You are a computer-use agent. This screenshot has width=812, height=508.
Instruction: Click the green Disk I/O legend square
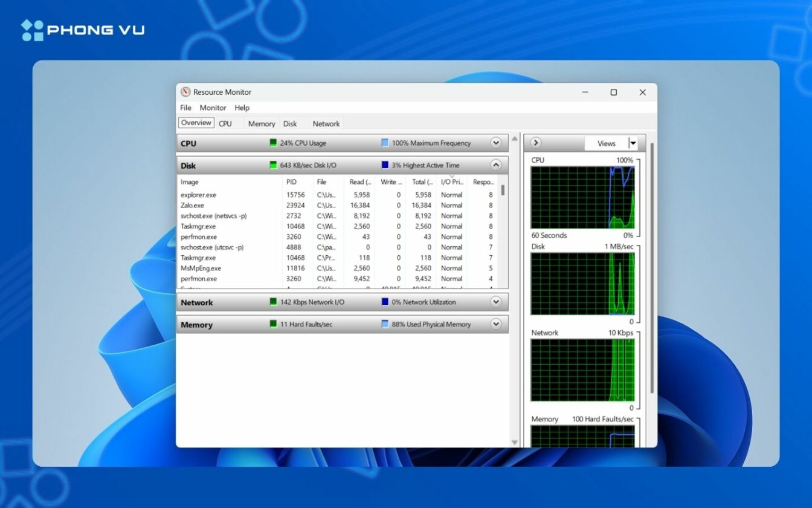(x=273, y=165)
